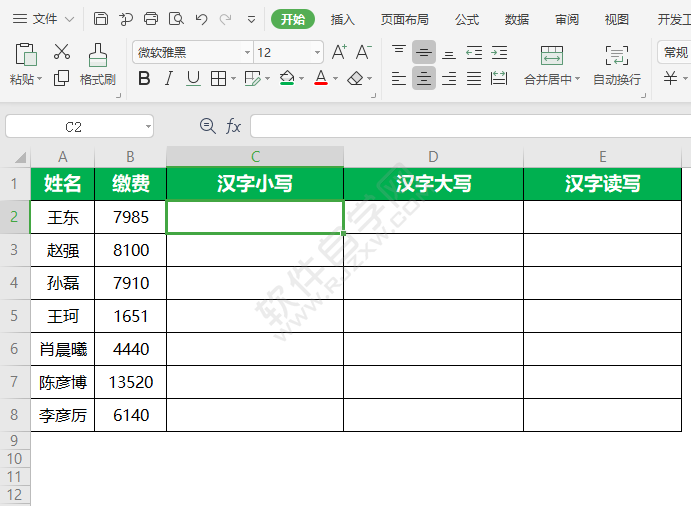Screen dimensions: 691x506
Task: Click the 格式刷 label button
Action: point(98,79)
